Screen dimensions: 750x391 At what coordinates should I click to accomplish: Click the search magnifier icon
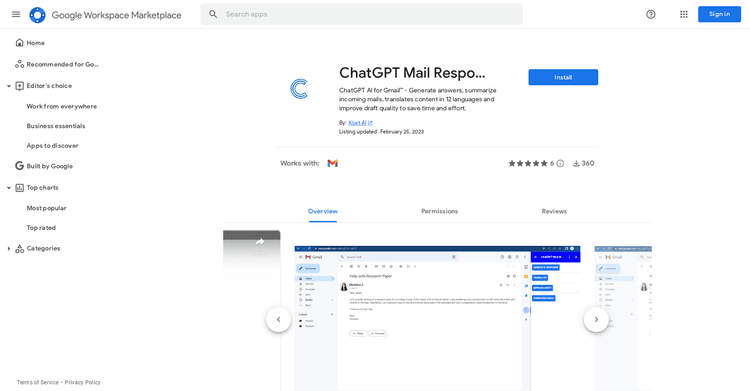pyautogui.click(x=213, y=14)
